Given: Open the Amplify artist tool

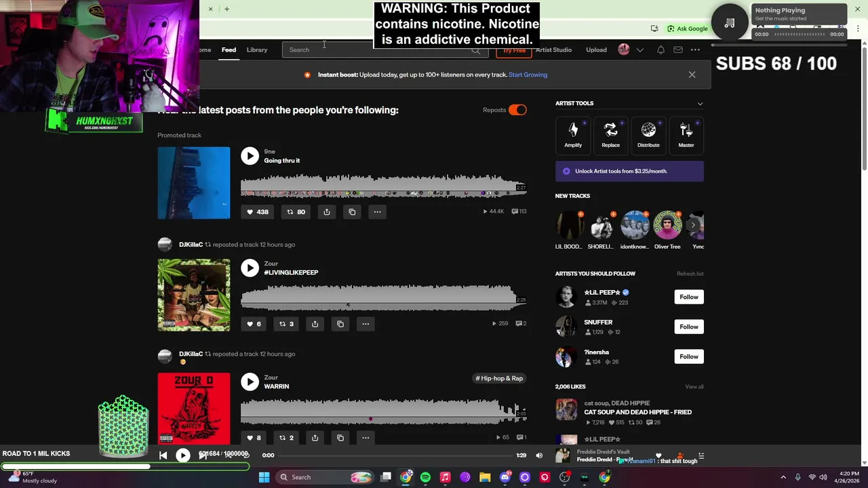Looking at the screenshot, I should (x=573, y=135).
